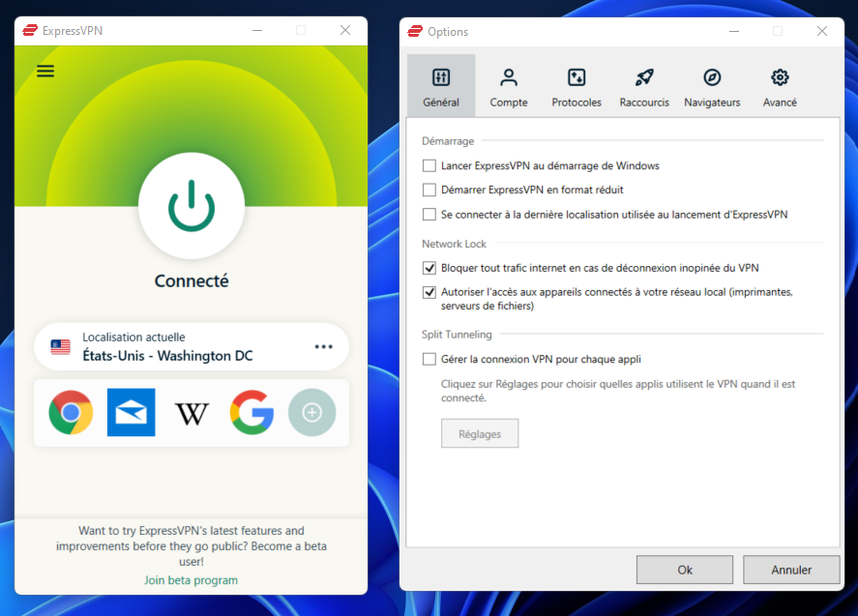Select the current location États-Unis - Washington DC

192,347
